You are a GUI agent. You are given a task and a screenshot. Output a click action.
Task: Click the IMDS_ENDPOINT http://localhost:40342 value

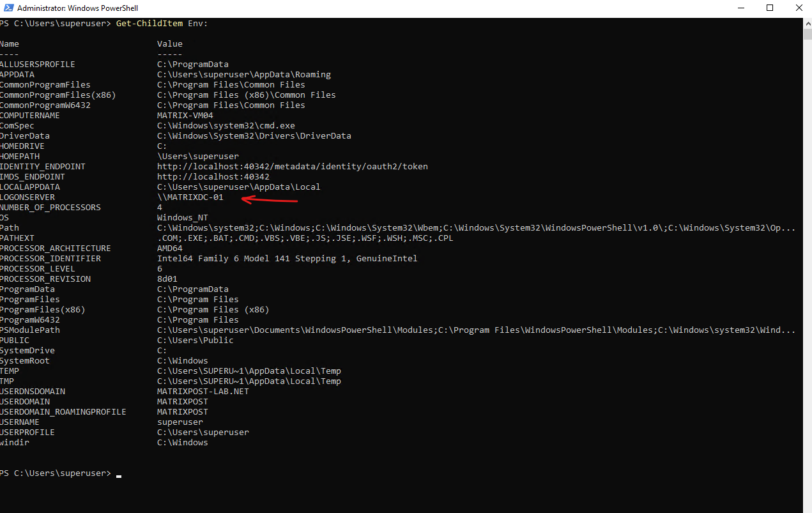[x=213, y=177]
